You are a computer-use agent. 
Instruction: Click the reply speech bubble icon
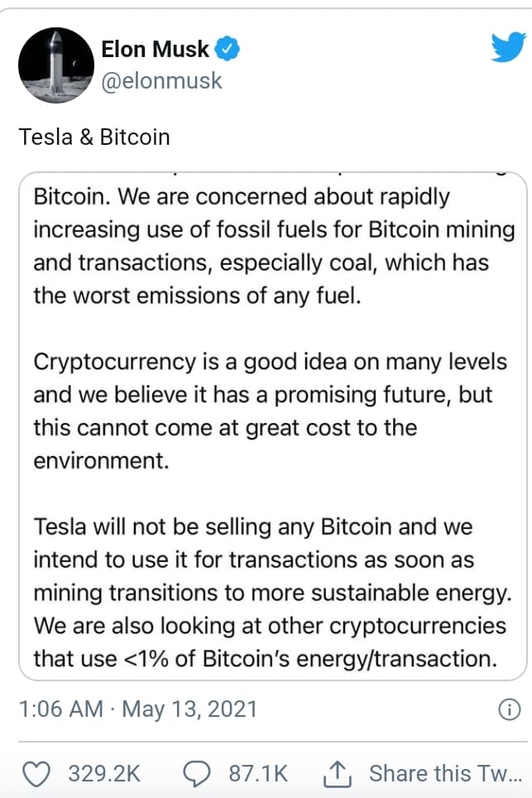click(196, 774)
